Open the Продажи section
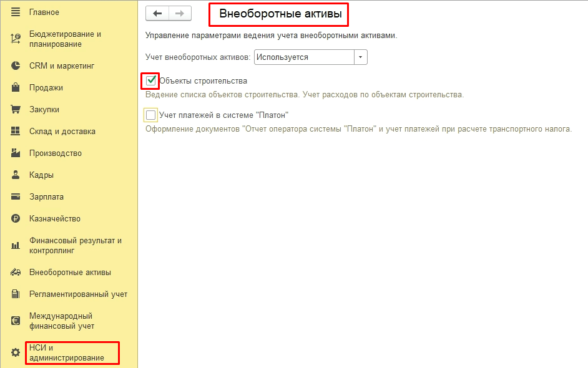 click(x=46, y=87)
